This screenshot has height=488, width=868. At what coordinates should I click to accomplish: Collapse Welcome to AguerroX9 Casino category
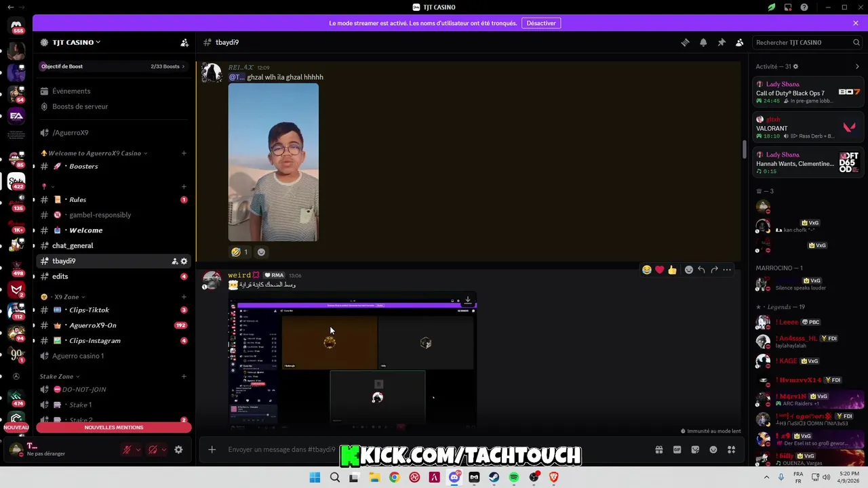click(94, 153)
